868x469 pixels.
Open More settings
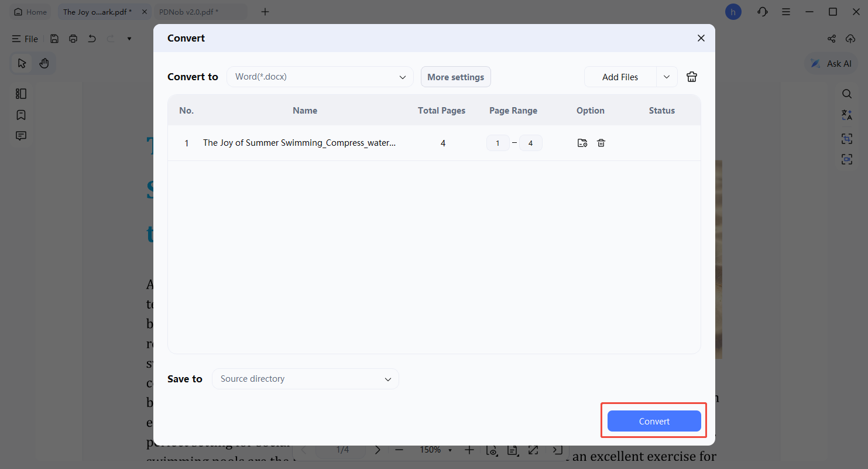tap(455, 77)
